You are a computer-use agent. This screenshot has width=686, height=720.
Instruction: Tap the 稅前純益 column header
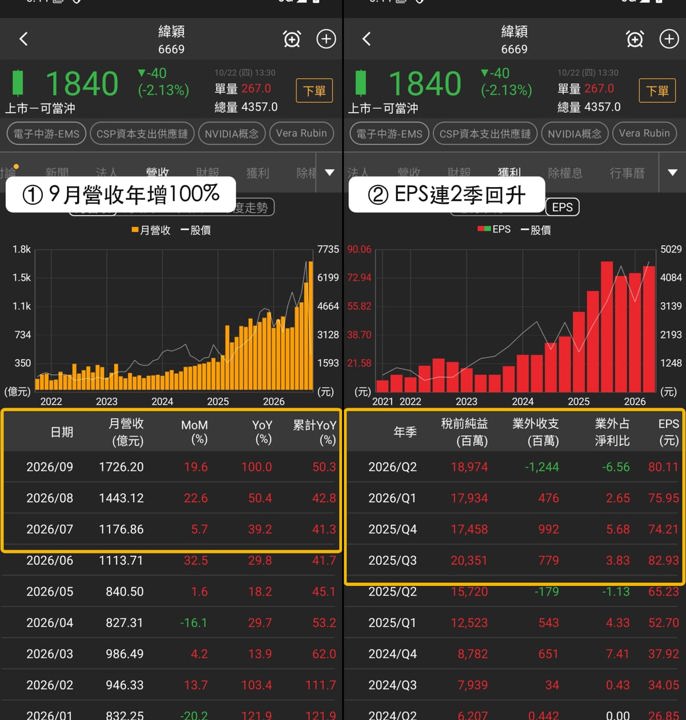[x=464, y=432]
